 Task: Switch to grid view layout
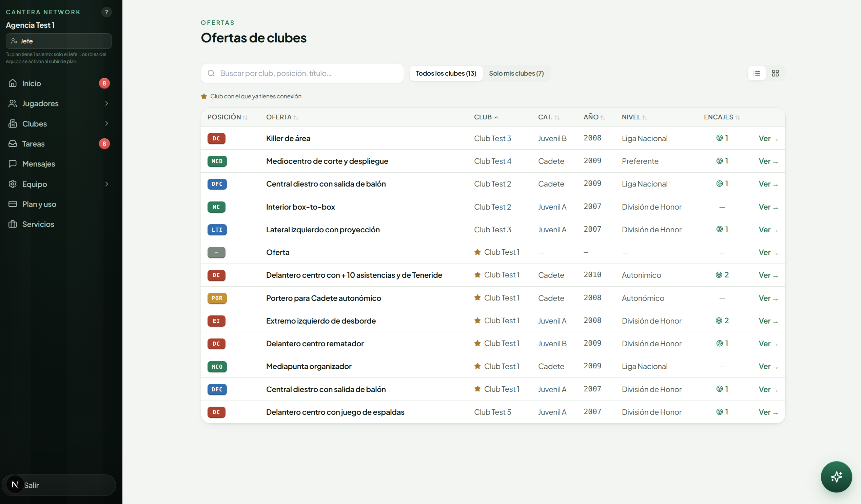pos(775,73)
